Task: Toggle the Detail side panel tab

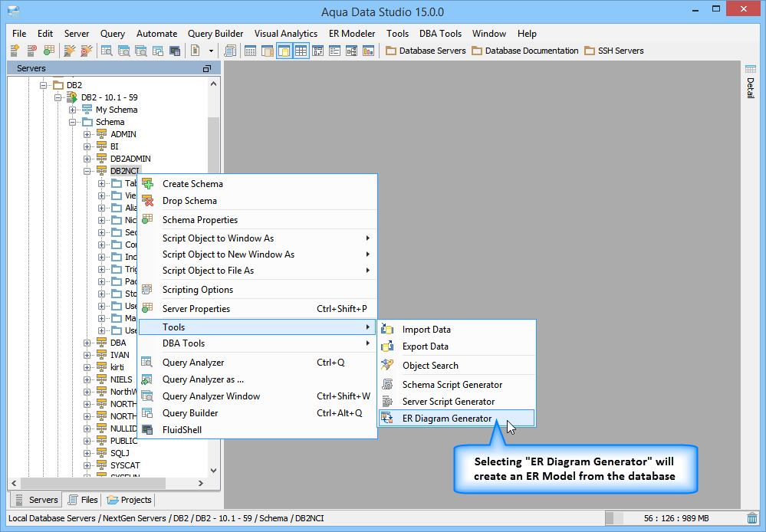Action: point(751,81)
